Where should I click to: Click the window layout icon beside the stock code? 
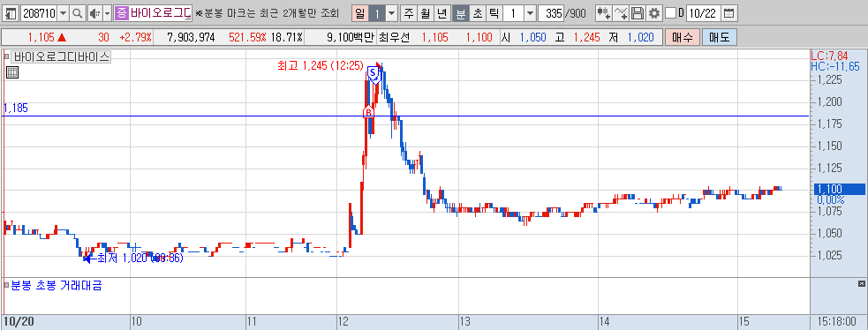11,13
